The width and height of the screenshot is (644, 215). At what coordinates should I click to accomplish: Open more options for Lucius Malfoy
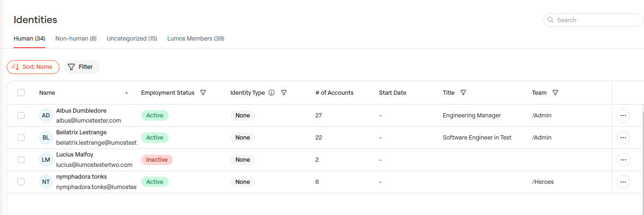pyautogui.click(x=623, y=160)
